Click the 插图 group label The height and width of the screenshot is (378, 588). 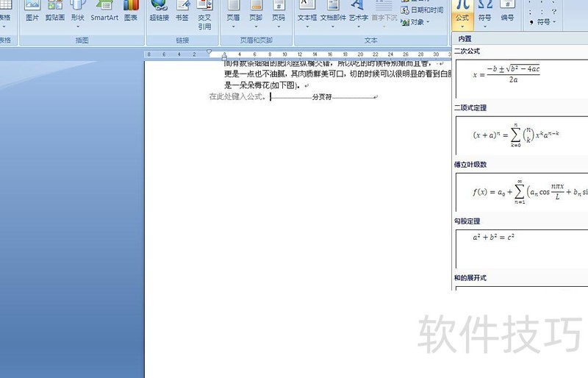(82, 40)
